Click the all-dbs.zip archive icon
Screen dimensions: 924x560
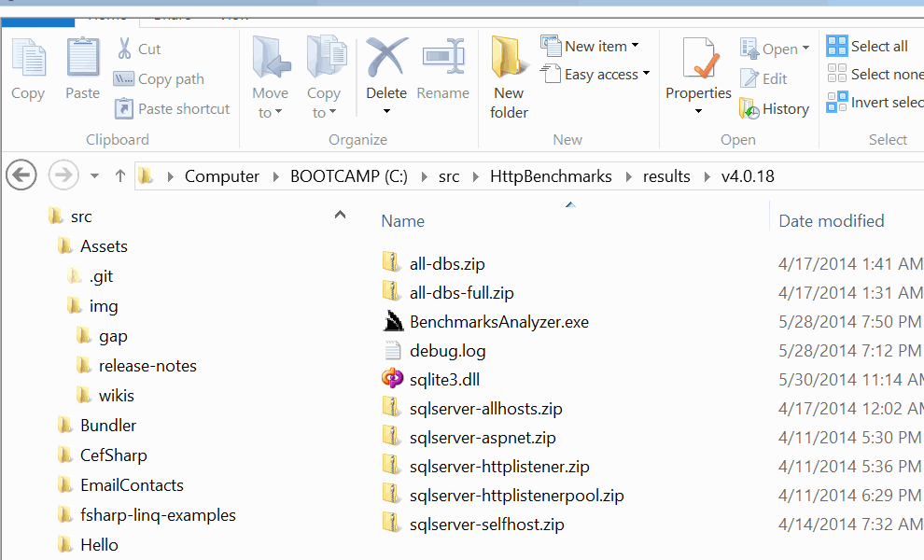[391, 261]
